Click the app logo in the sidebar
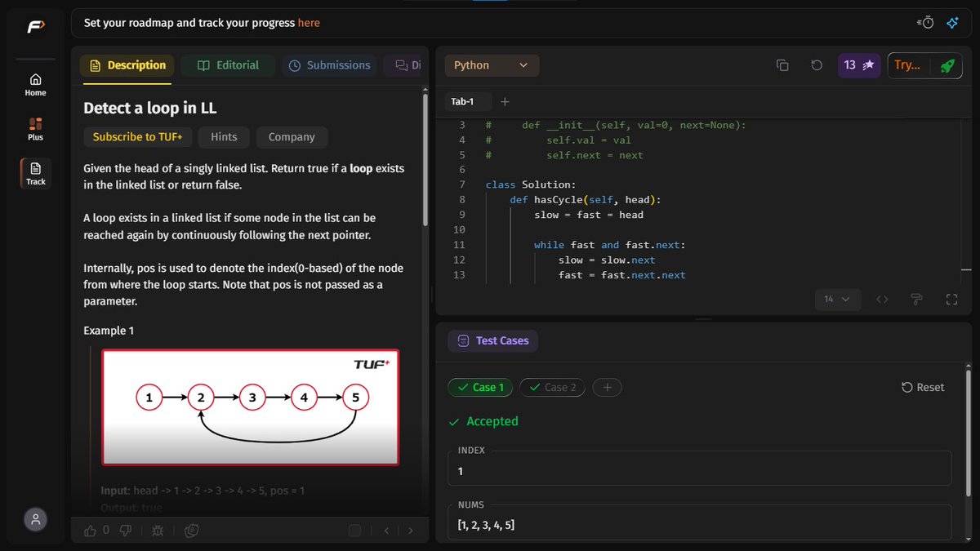980x551 pixels. tap(35, 27)
